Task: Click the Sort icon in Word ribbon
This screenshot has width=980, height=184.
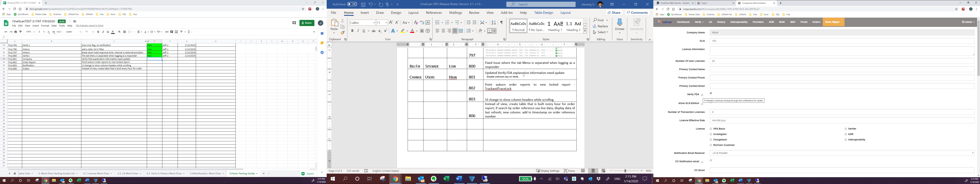Action: pos(493,22)
